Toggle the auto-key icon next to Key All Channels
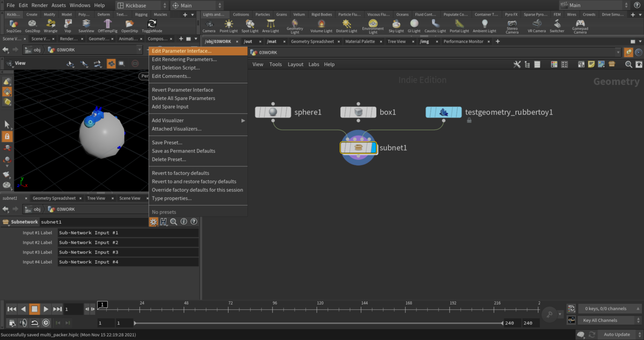Screen dimensions: 644x340 pyautogui.click(x=571, y=320)
